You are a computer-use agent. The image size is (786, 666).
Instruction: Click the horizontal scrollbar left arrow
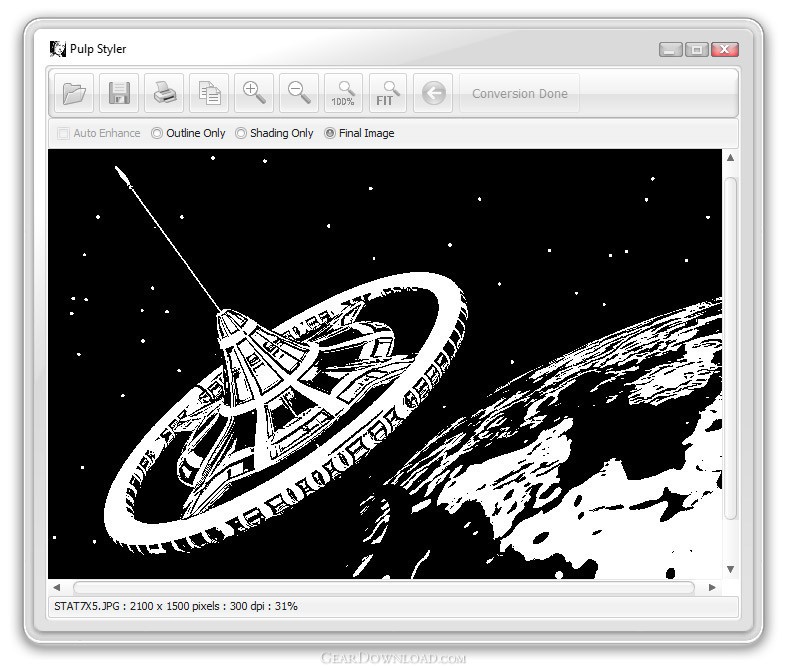(x=57, y=587)
